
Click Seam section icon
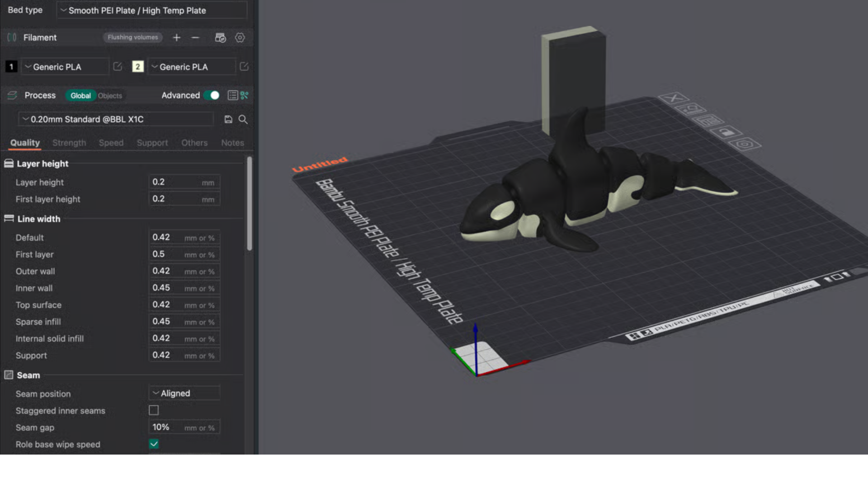(x=9, y=375)
